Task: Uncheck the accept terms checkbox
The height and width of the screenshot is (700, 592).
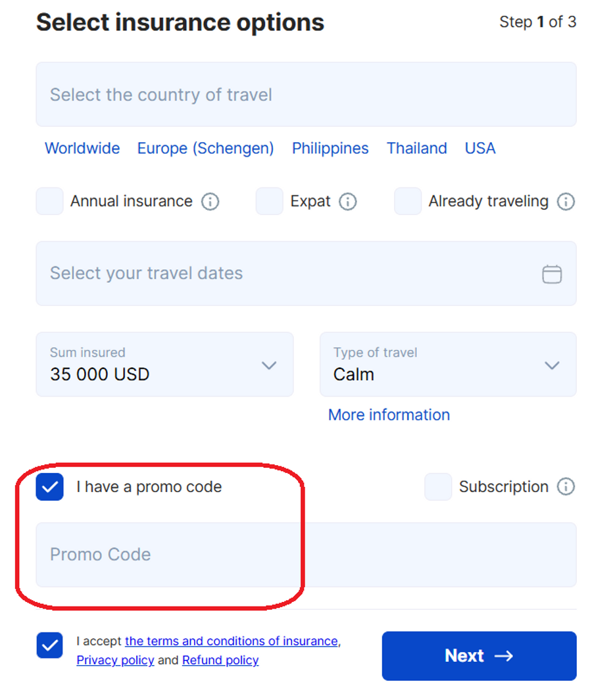Action: click(x=50, y=645)
